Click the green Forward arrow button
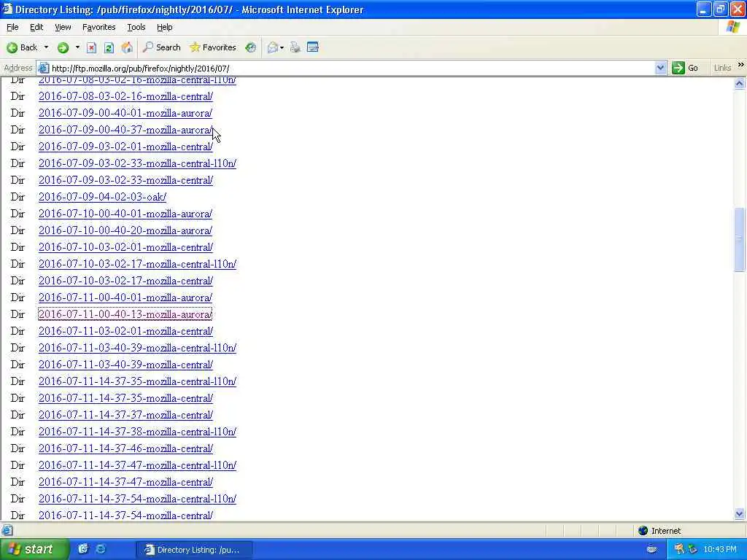 pos(63,47)
